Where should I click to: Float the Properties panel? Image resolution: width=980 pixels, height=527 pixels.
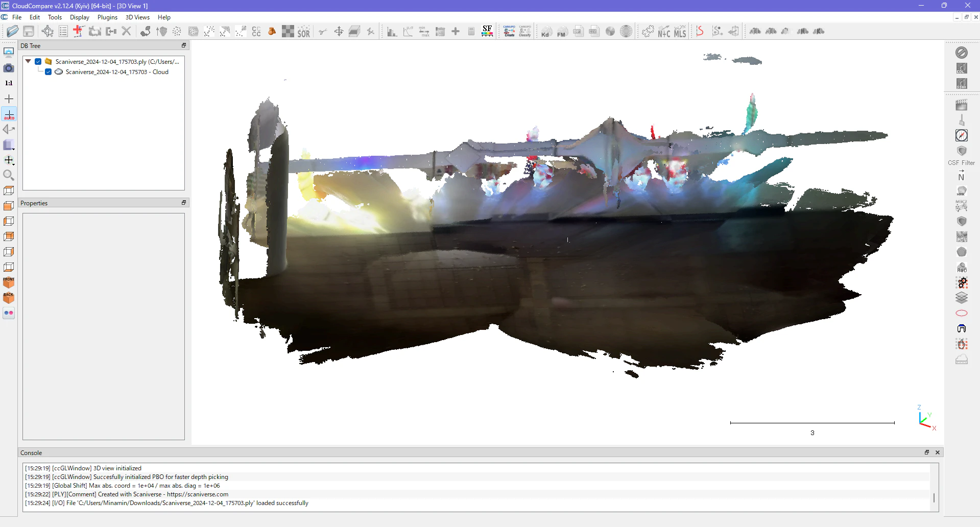[184, 203]
